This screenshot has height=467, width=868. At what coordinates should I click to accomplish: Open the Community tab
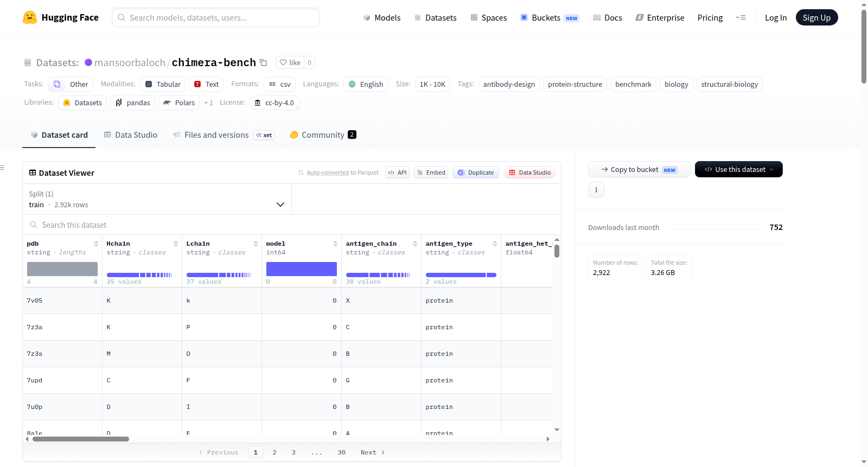(323, 135)
